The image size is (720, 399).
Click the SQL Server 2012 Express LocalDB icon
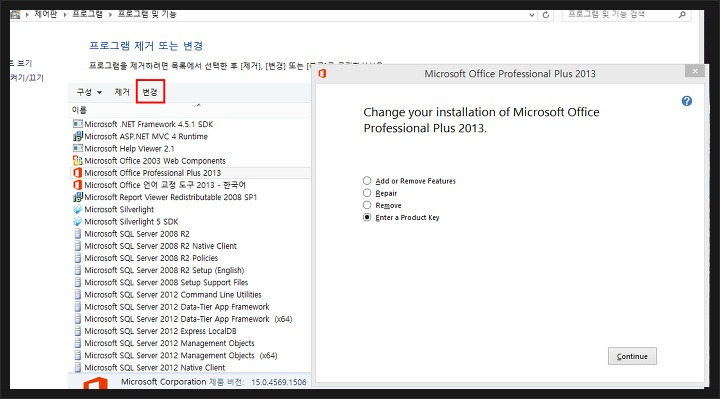click(78, 331)
